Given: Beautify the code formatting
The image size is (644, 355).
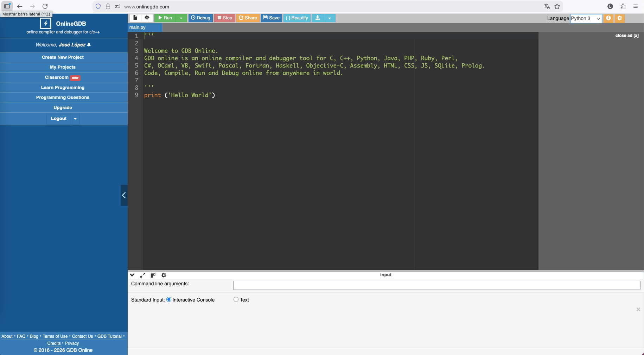Looking at the screenshot, I should pos(297,18).
